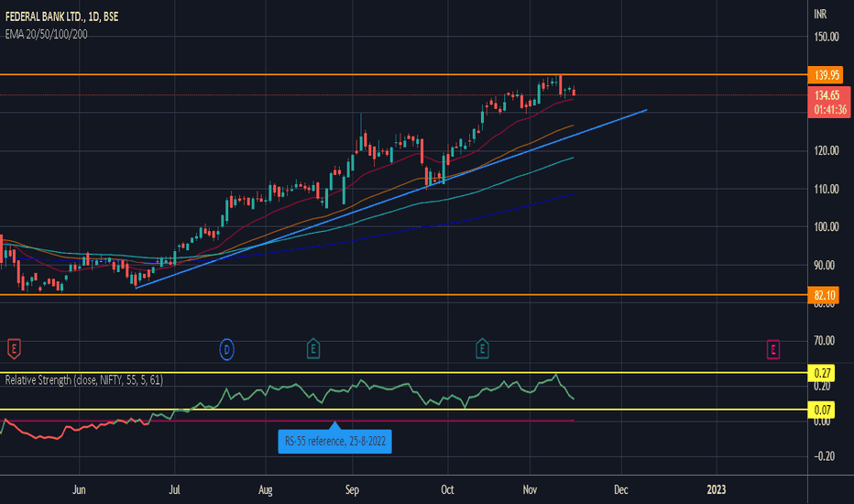This screenshot has width=854, height=504.
Task: Click the INR currency label
Action: pyautogui.click(x=820, y=14)
